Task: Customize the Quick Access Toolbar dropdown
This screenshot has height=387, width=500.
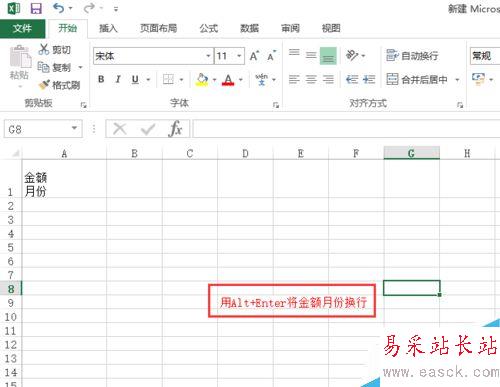Action: point(116,9)
